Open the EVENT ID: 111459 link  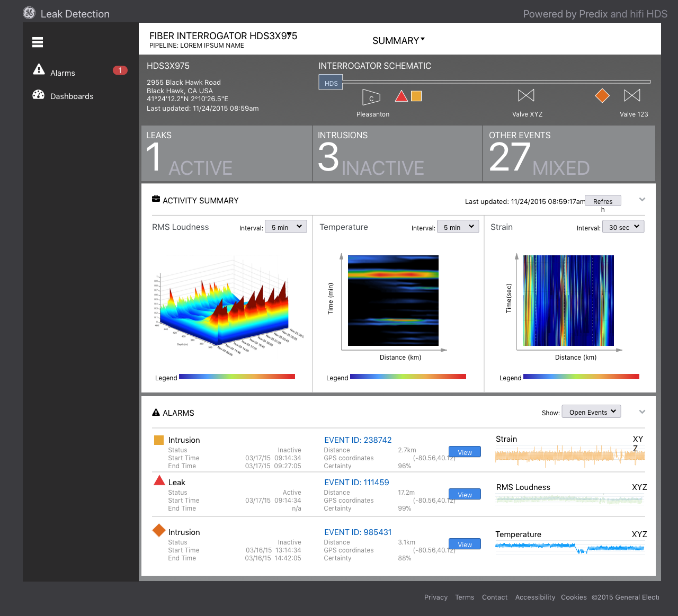(x=356, y=483)
